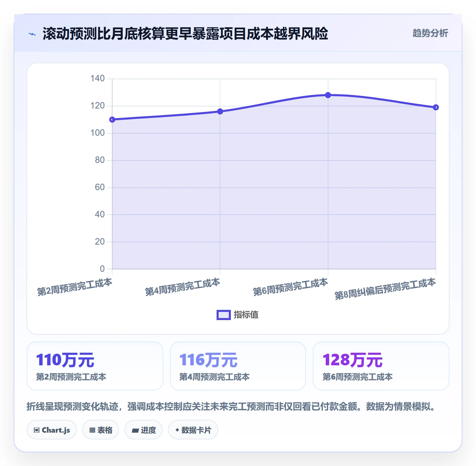476x466 pixels.
Task: Click the 第4周预测完工成本 x-axis label
Action: pyautogui.click(x=183, y=287)
